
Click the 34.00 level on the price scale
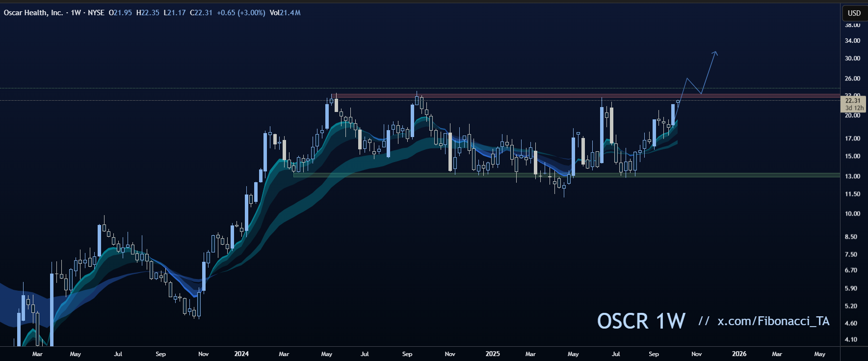click(x=852, y=41)
